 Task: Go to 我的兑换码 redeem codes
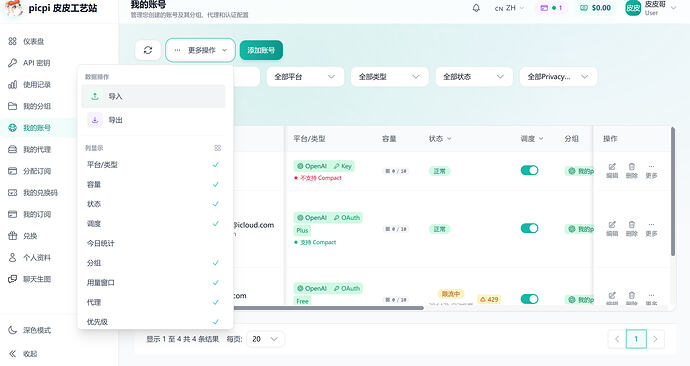(33, 192)
